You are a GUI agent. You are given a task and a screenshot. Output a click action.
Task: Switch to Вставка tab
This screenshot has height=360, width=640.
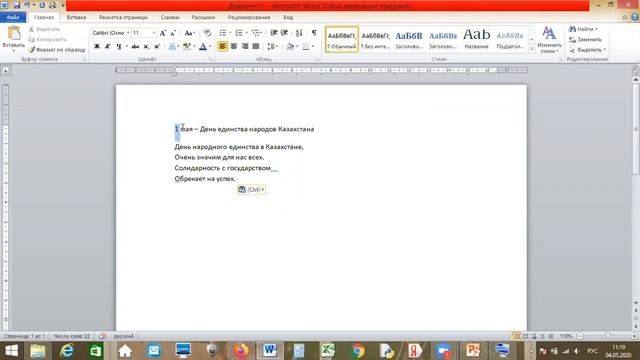coord(76,17)
